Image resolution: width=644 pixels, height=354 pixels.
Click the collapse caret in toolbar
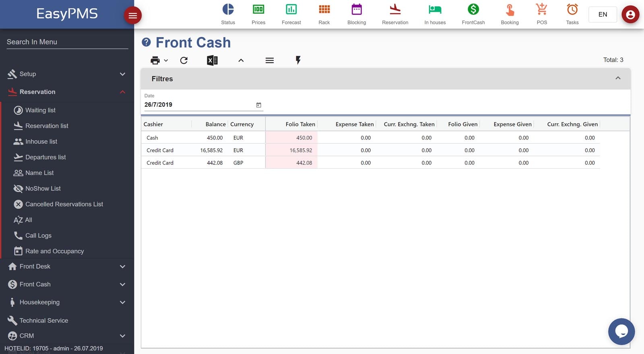tap(241, 60)
